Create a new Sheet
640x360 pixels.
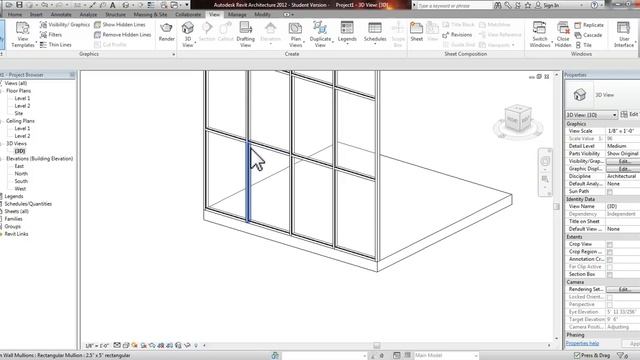click(x=416, y=32)
